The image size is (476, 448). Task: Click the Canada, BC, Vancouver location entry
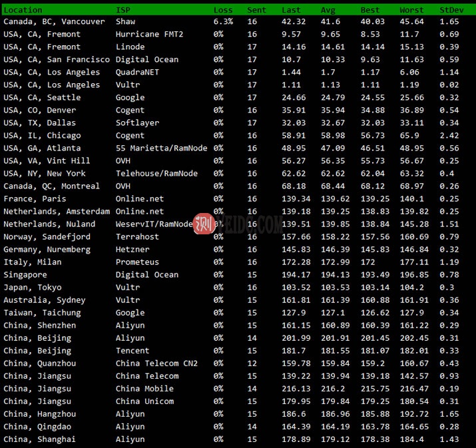54,21
